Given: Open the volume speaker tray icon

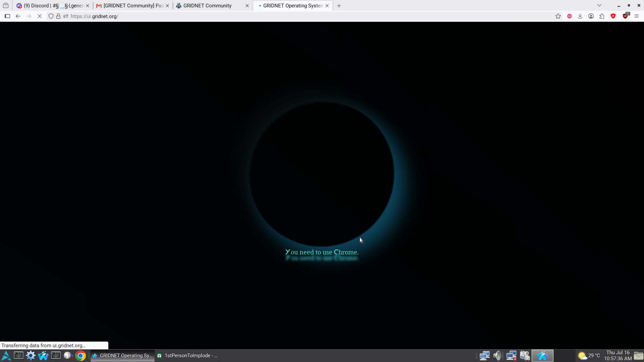Looking at the screenshot, I should [497, 356].
